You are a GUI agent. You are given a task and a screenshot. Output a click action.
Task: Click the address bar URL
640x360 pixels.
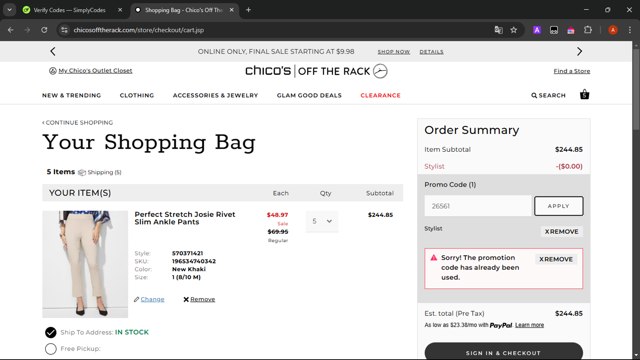pos(139,30)
